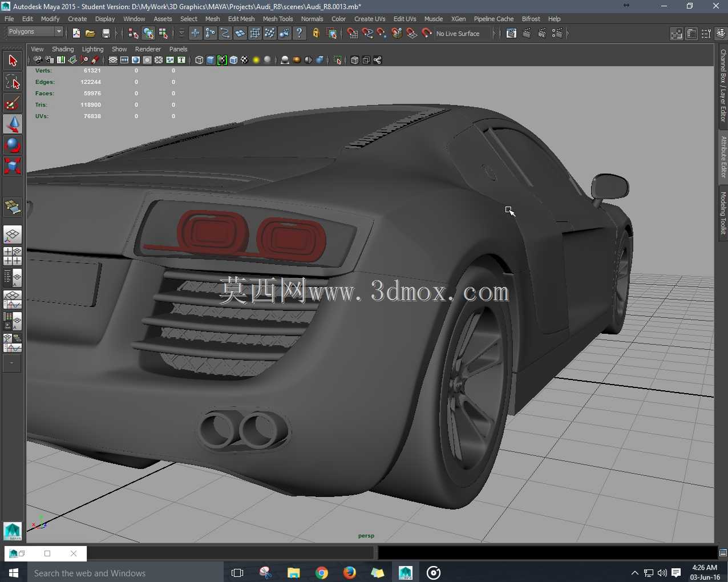728x582 pixels.
Task: Expand the collapsed file toolbar section arrow
Action: tap(116, 34)
